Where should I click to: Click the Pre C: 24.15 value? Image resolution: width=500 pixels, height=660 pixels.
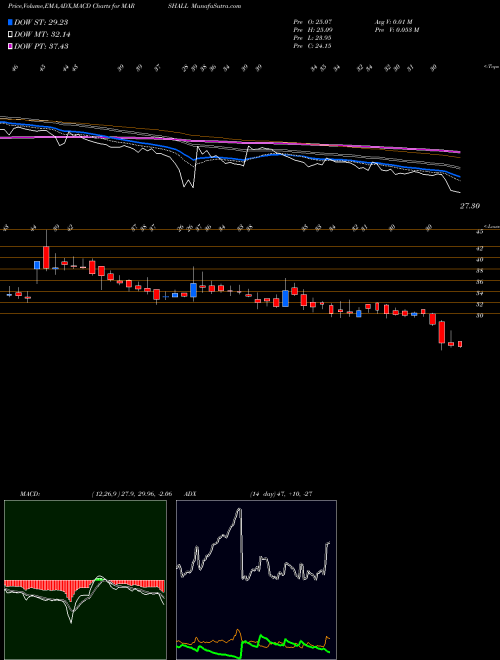[312, 46]
